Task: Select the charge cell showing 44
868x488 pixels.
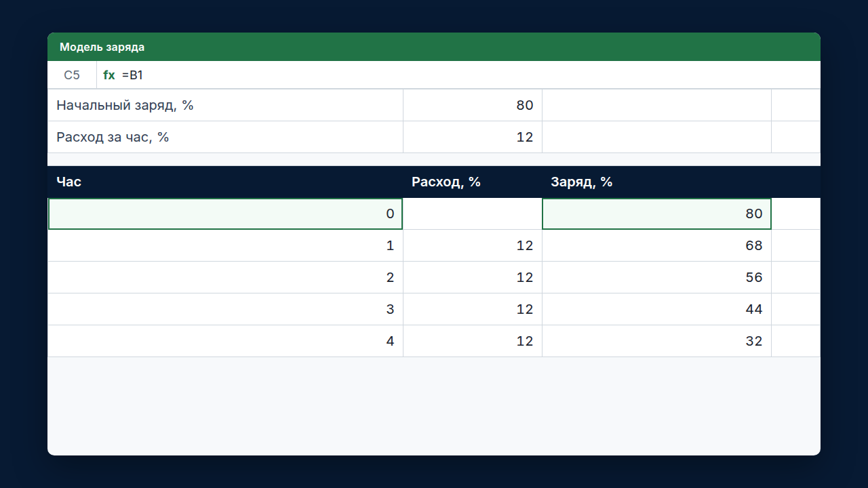Action: [x=657, y=309]
